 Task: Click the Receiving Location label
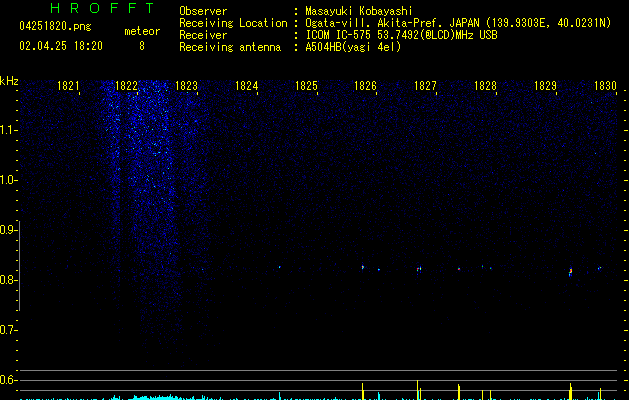coord(233,23)
